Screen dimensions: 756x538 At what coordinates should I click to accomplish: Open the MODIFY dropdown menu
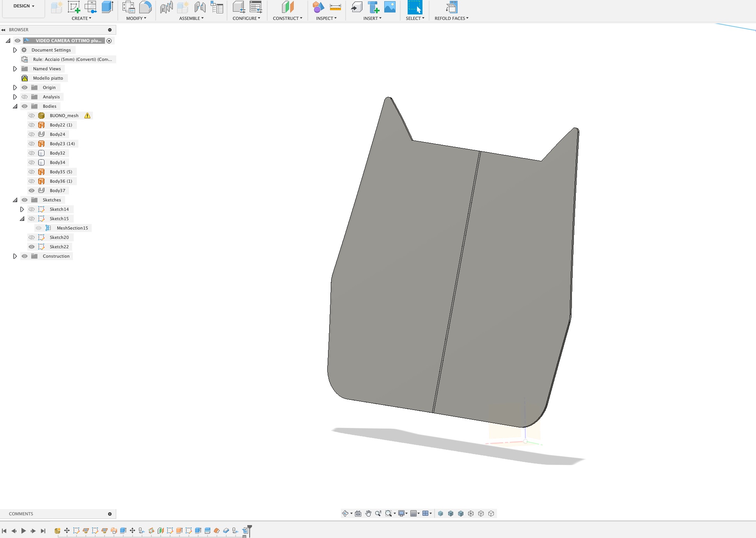point(136,18)
